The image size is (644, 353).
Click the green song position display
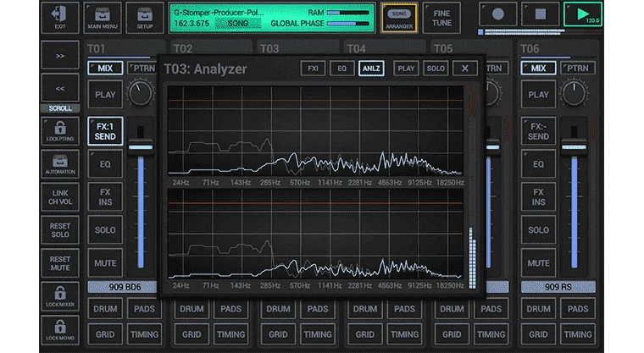point(272,18)
